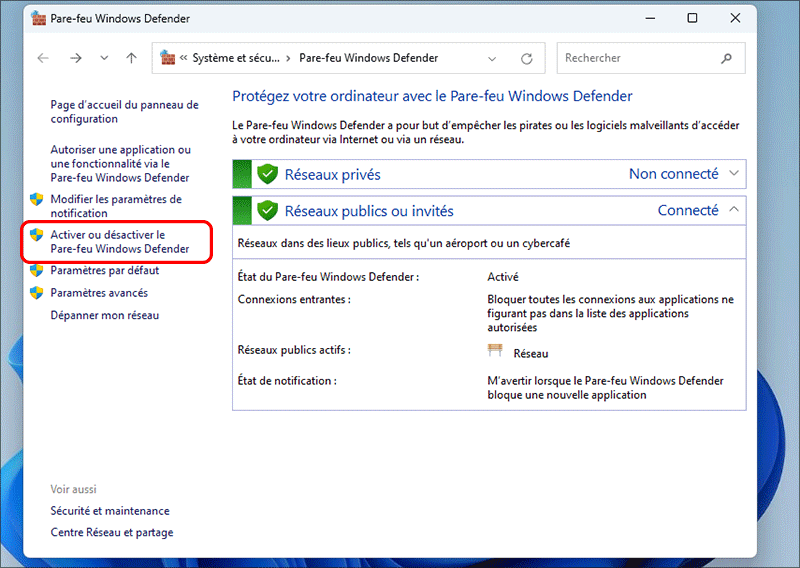Close the Pare-feu Windows Defender window

(x=735, y=18)
